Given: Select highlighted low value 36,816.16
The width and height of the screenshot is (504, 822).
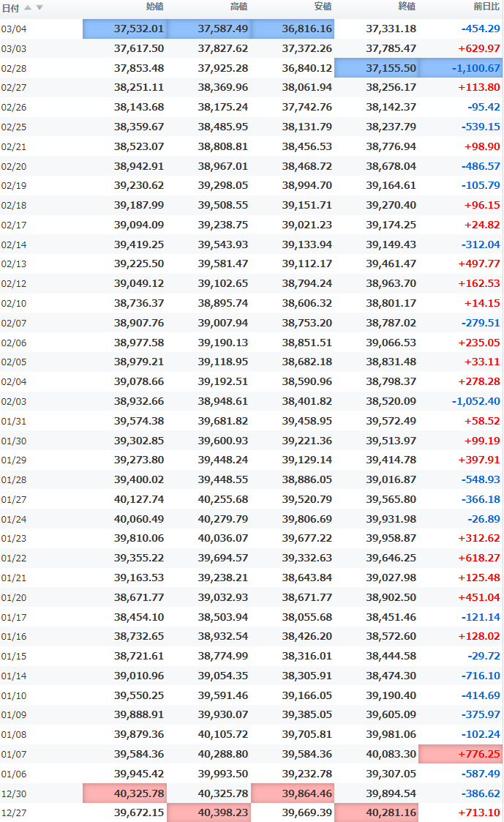Looking at the screenshot, I should coord(293,29).
